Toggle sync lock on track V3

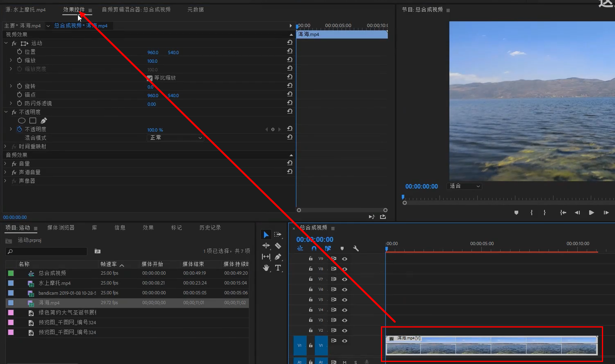click(x=333, y=320)
